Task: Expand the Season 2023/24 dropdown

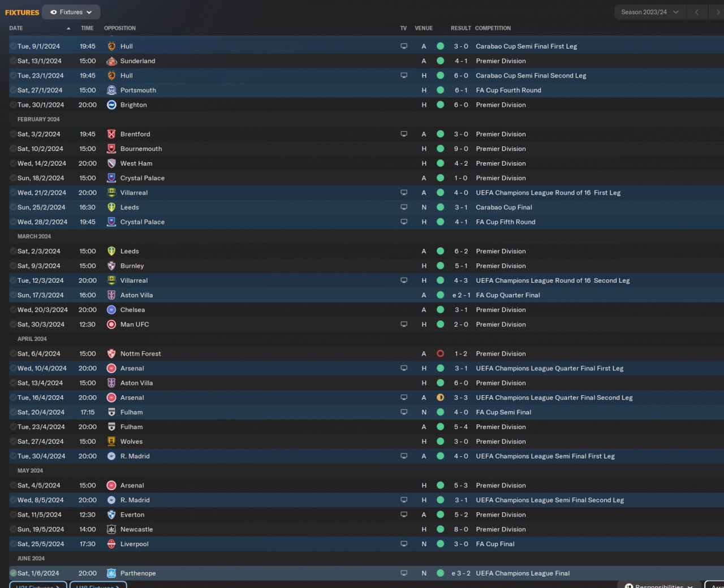Action: [650, 12]
